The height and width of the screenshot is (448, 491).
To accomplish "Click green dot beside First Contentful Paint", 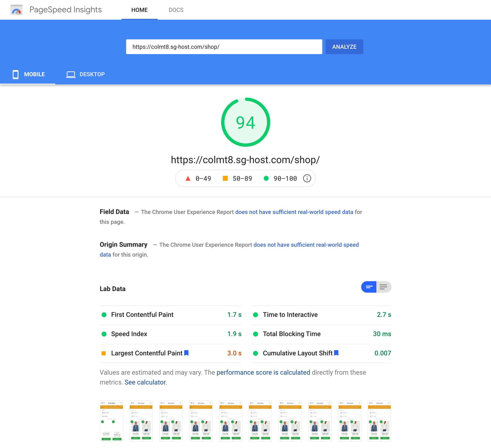I will [104, 315].
